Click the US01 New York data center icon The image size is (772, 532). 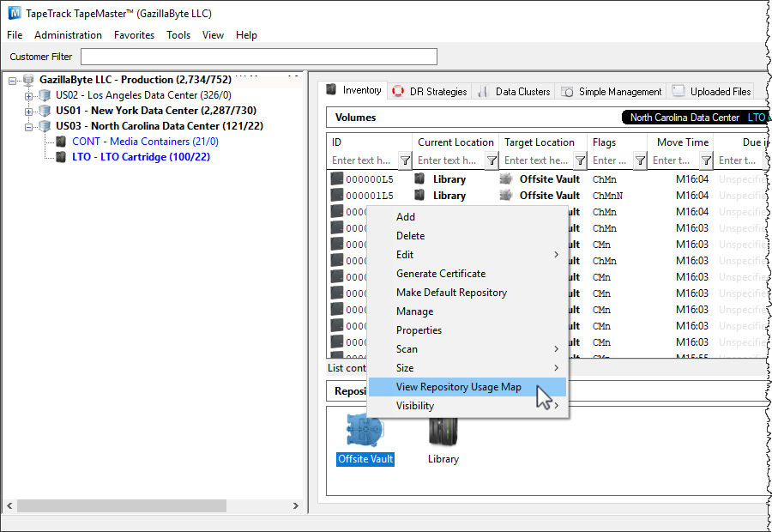(x=45, y=111)
